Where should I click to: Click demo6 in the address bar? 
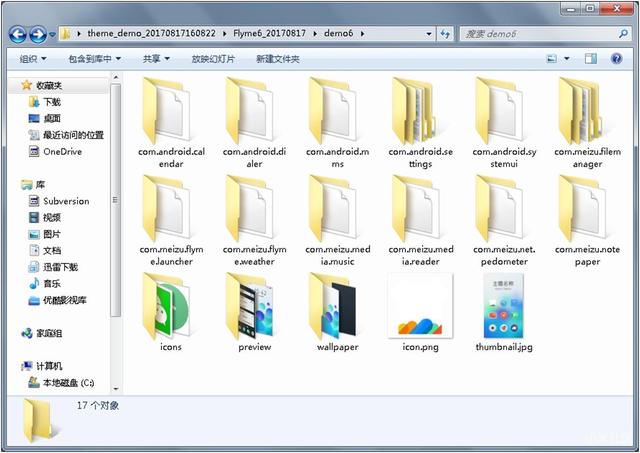pyautogui.click(x=338, y=33)
